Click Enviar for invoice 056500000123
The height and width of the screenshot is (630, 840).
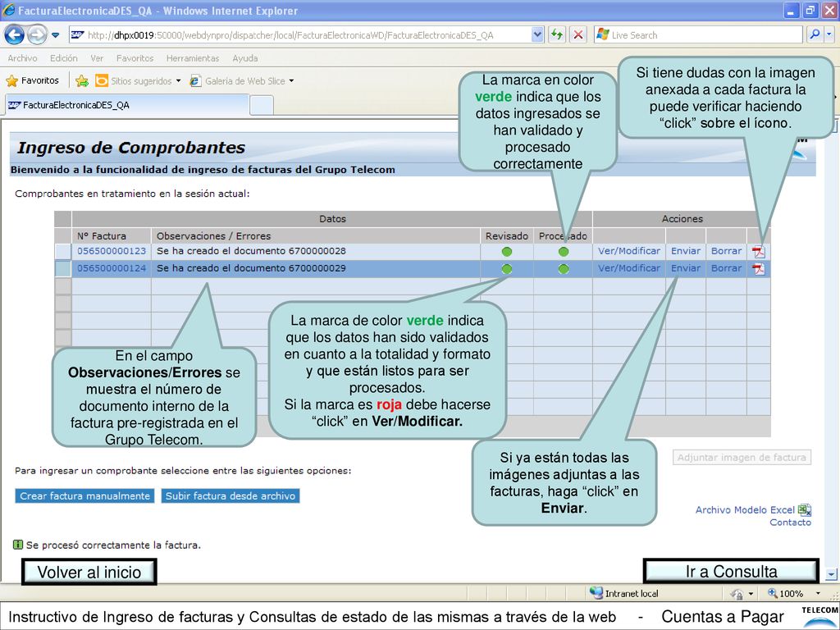(686, 251)
